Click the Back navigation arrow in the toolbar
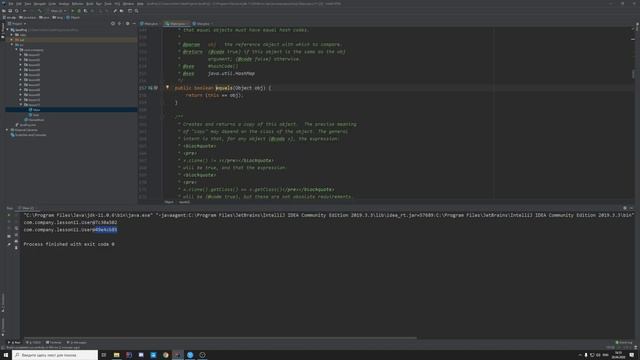This screenshot has width=640, height=360. (x=25, y=11)
